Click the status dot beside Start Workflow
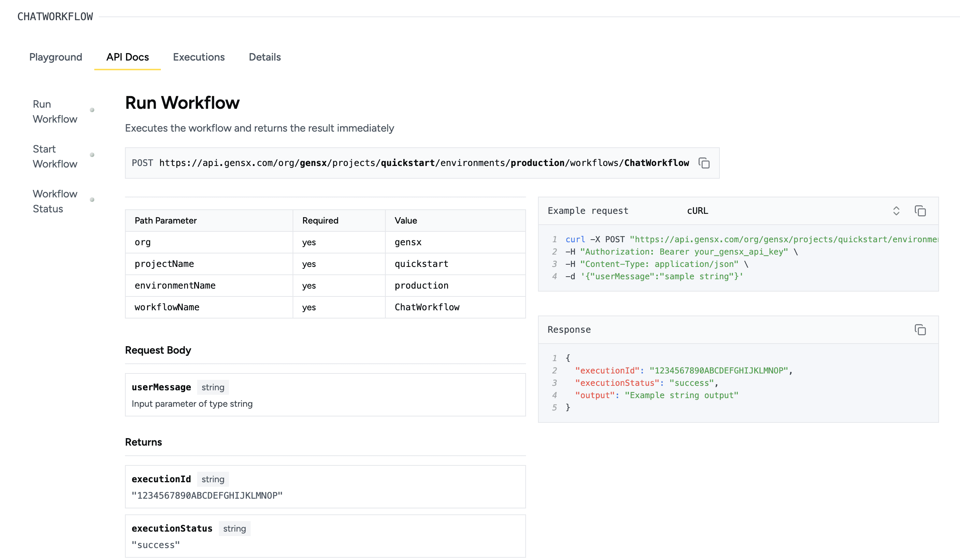This screenshot has width=960, height=560. [x=92, y=155]
